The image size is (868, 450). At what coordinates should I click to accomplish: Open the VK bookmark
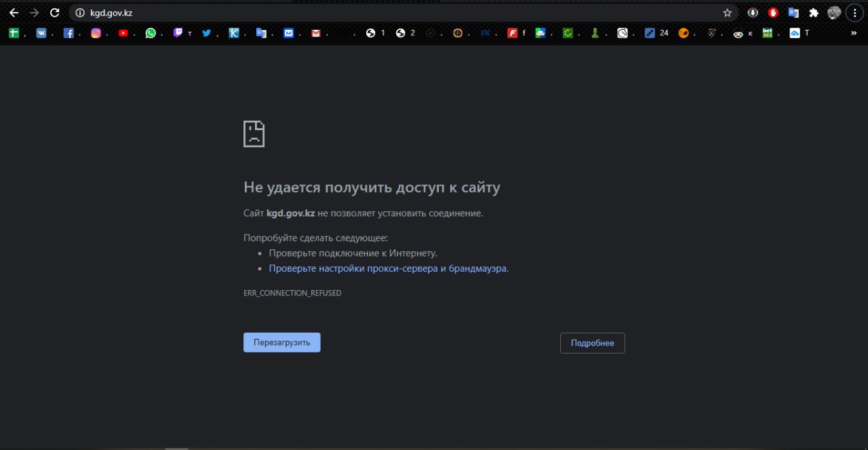pyautogui.click(x=41, y=33)
